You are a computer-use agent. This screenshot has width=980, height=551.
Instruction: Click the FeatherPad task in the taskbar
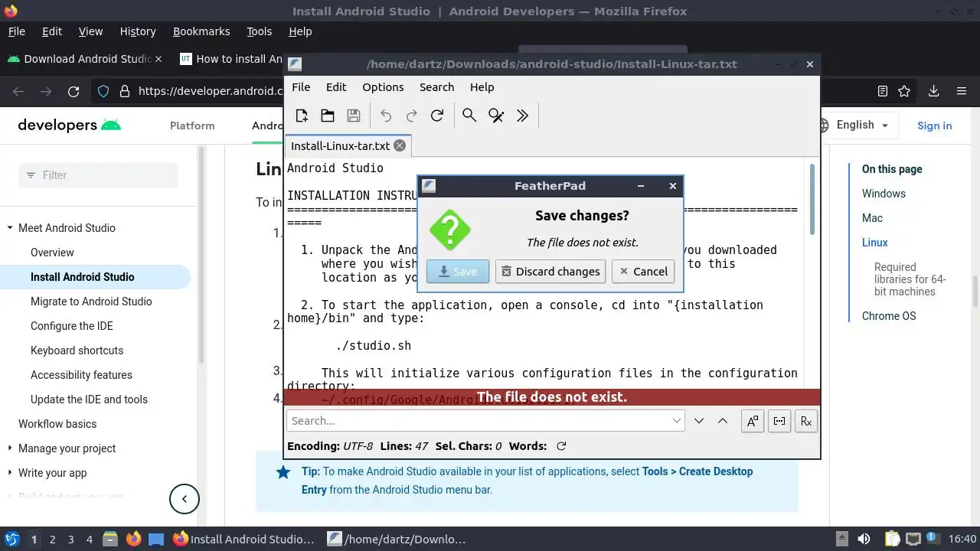(397, 540)
